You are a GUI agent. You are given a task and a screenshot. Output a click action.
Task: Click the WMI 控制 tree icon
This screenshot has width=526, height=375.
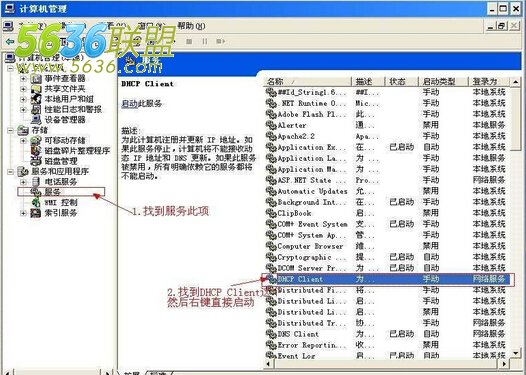36,202
